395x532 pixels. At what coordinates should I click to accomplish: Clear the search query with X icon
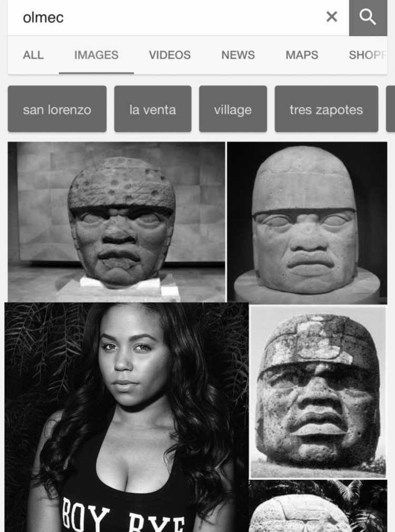point(331,17)
